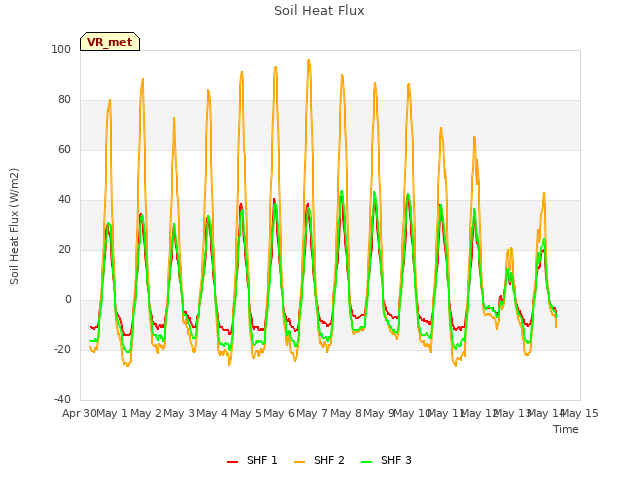640x480 pixels.
Task: Click the May 7 x-axis label
Action: (312, 413)
